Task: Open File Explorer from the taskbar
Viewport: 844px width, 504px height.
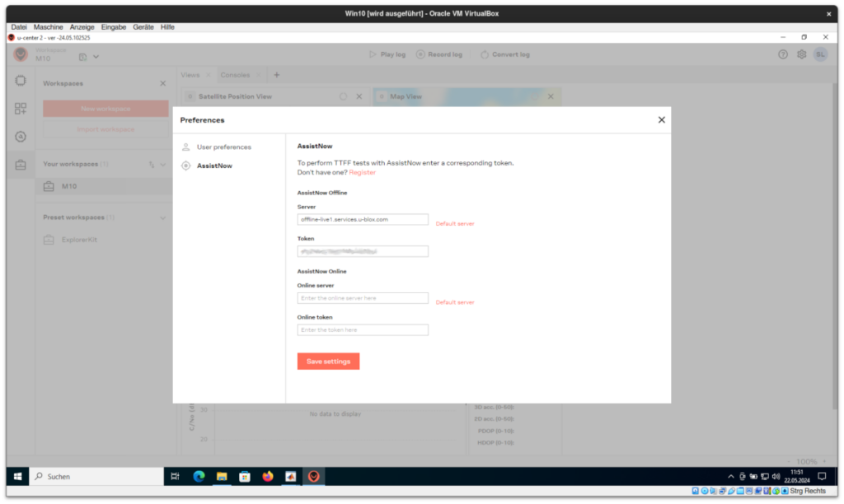Action: (222, 477)
